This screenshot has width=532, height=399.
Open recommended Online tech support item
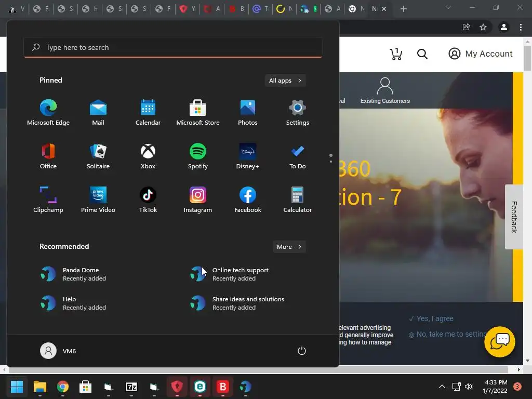click(x=229, y=274)
